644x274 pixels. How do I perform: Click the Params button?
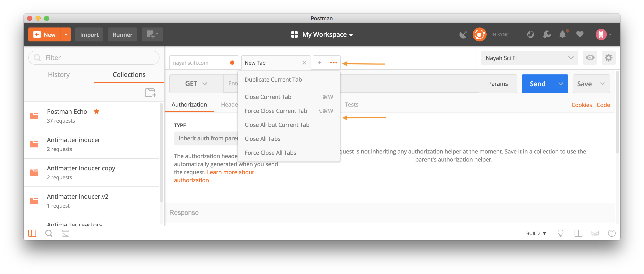coord(498,84)
